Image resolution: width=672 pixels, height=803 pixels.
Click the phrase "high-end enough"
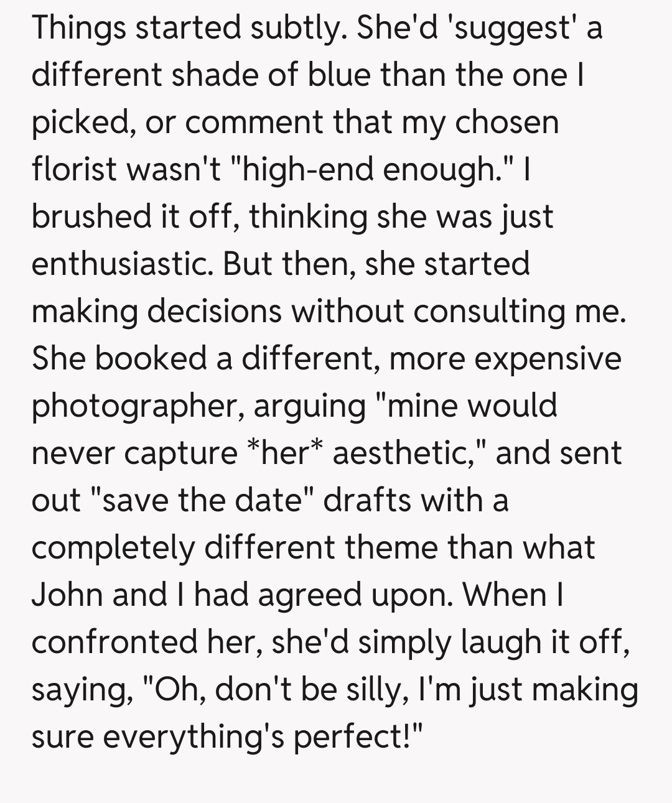coord(368,169)
